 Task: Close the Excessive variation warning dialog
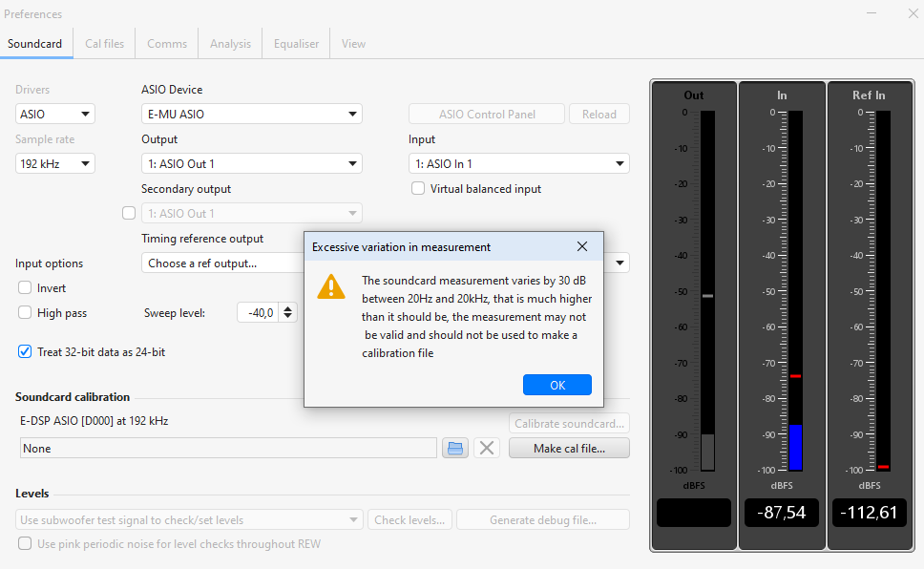coord(581,246)
